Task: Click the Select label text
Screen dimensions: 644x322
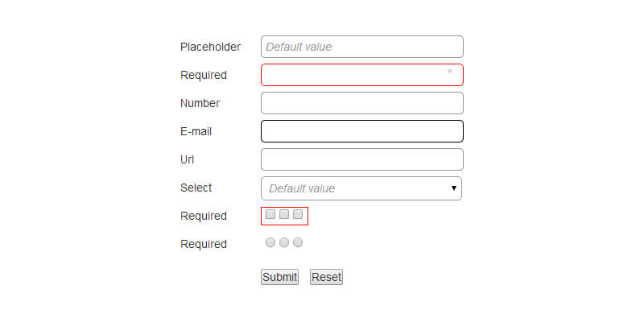Action: point(196,188)
